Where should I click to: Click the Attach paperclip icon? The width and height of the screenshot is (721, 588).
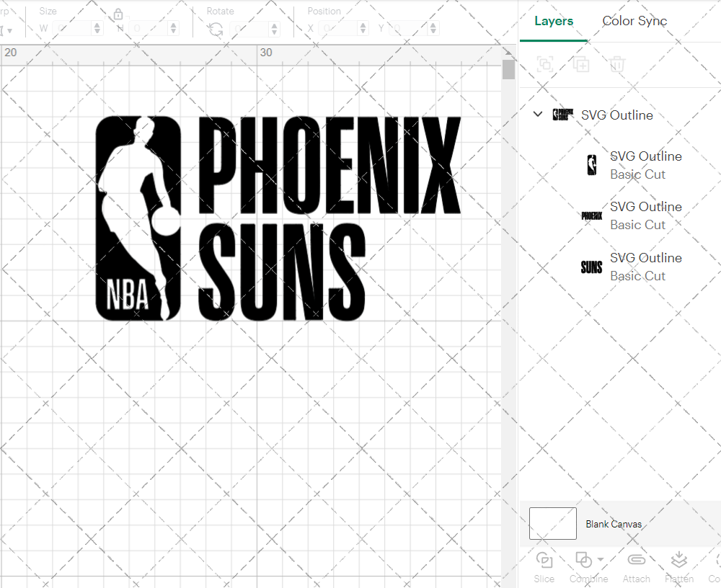(x=637, y=560)
